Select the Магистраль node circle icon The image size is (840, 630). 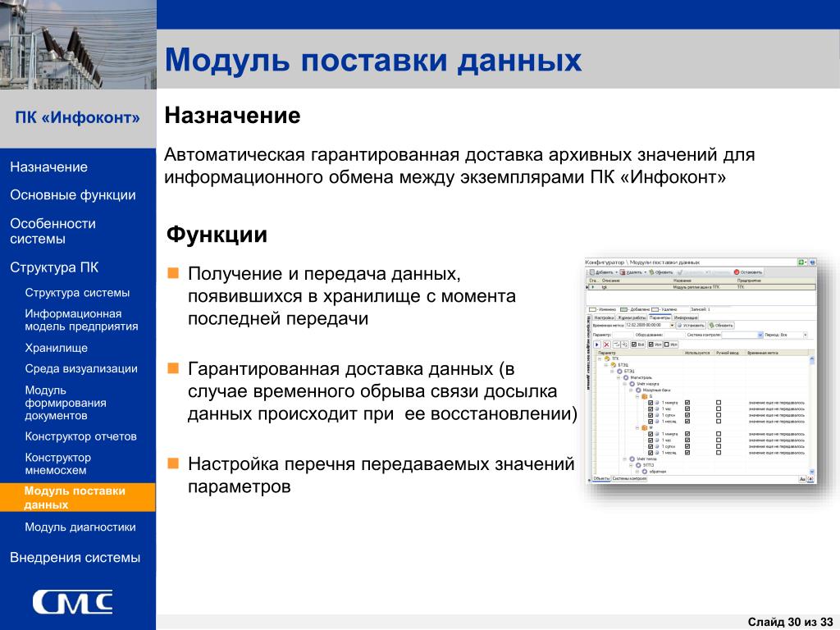[626, 377]
